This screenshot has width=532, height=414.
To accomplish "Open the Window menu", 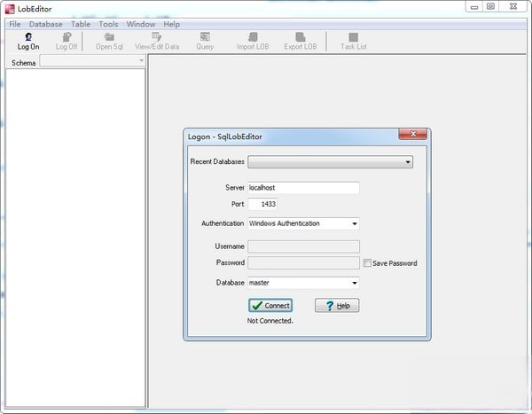I will click(141, 24).
